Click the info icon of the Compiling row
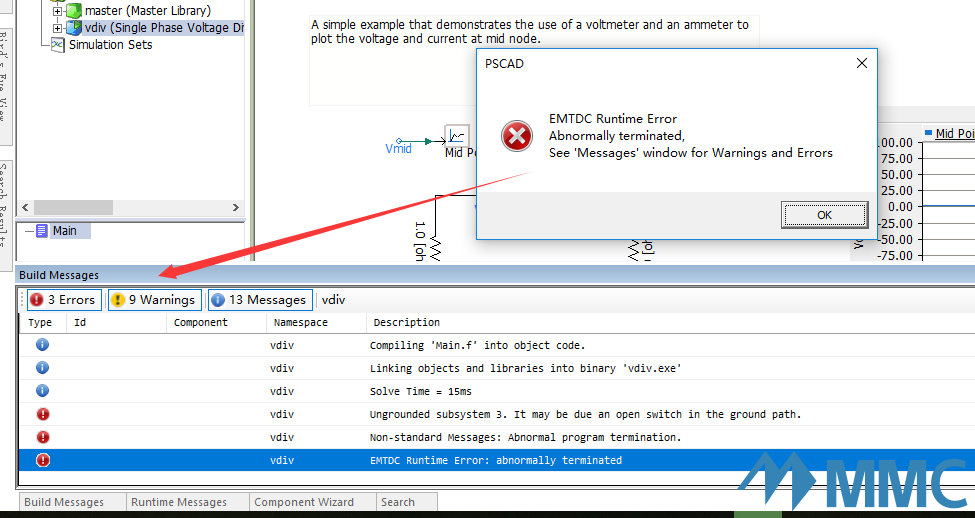The height and width of the screenshot is (518, 975). (x=42, y=345)
